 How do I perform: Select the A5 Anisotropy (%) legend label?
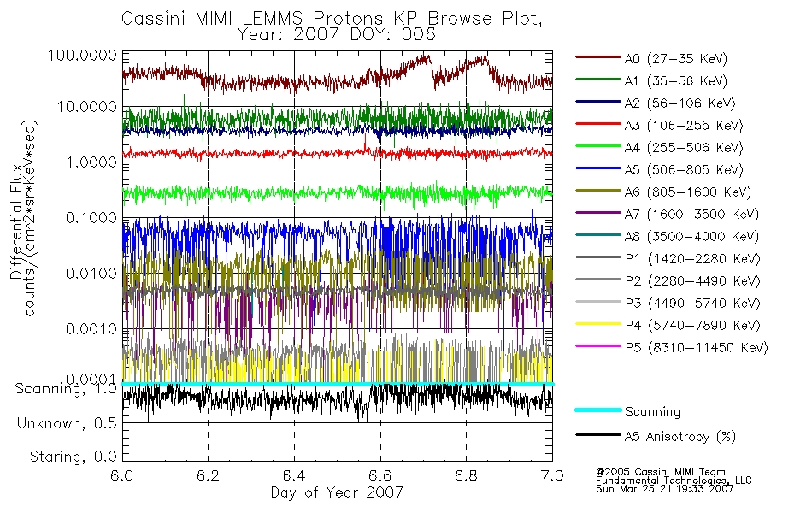(x=680, y=437)
